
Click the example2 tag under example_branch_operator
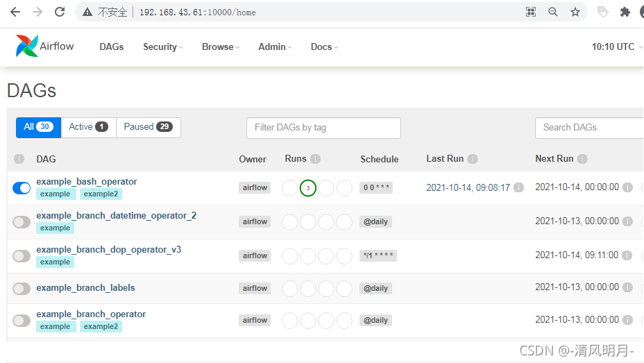coord(101,326)
